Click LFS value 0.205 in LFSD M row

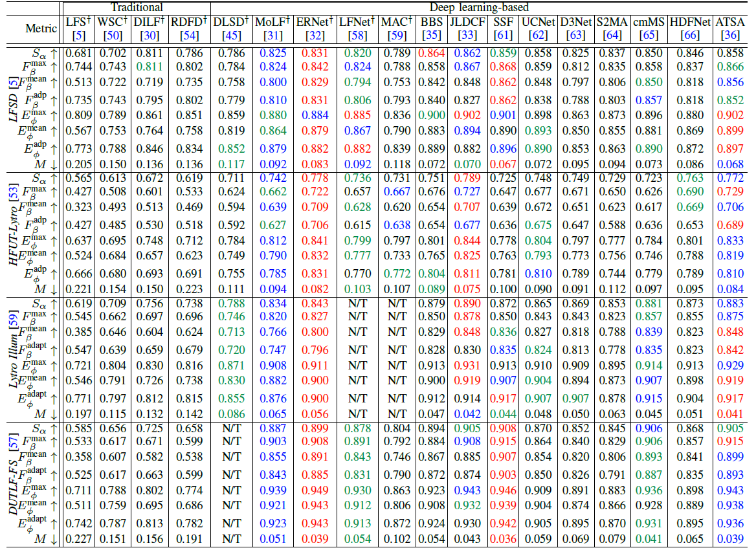[x=78, y=164]
